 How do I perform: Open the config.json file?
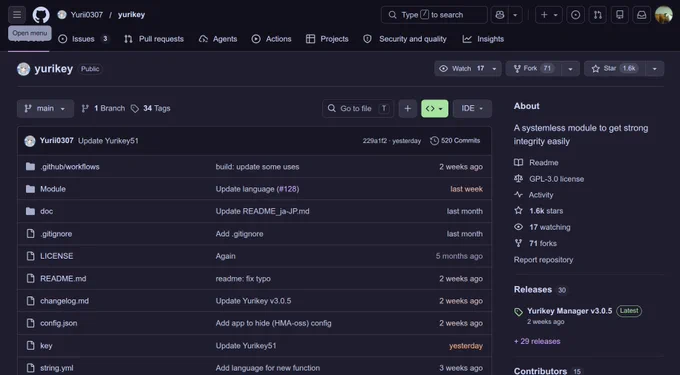[x=59, y=323]
